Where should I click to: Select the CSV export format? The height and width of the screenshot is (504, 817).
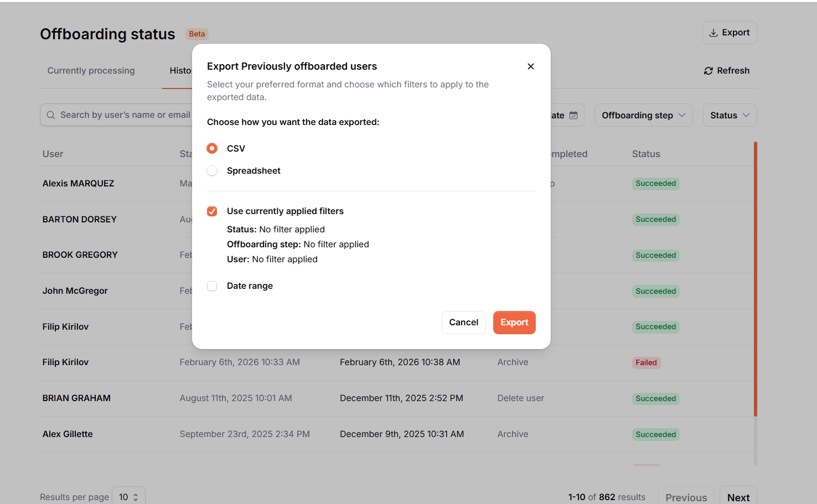(x=212, y=148)
